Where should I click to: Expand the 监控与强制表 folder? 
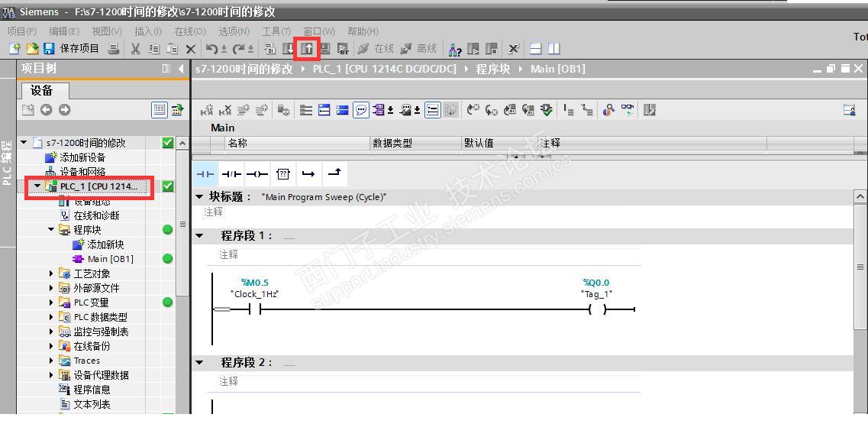pyautogui.click(x=51, y=332)
